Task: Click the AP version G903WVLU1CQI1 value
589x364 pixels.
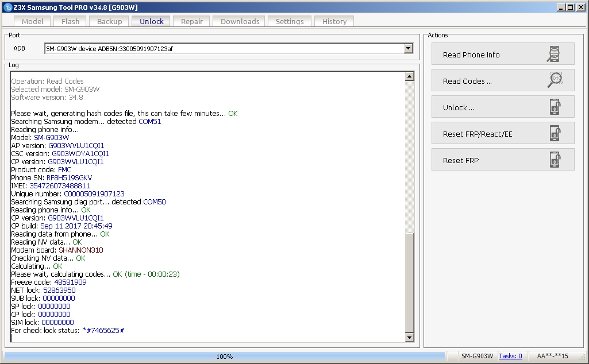Action: pos(76,146)
